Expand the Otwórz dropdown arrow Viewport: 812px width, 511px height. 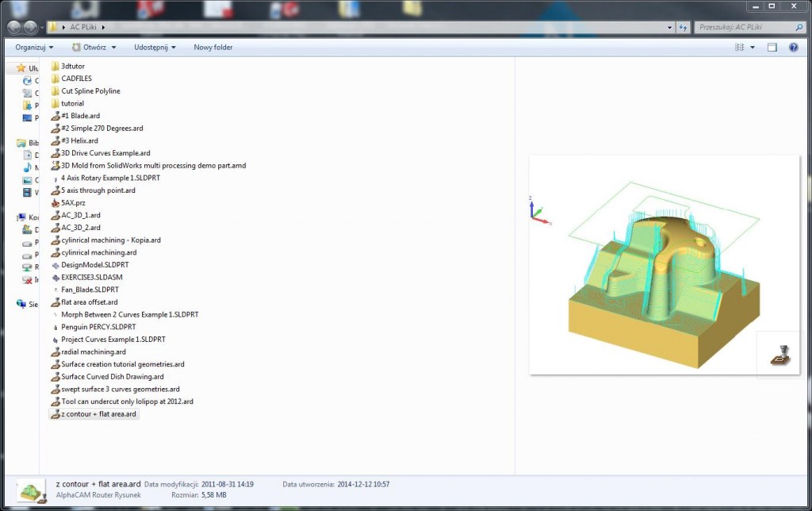pos(113,48)
